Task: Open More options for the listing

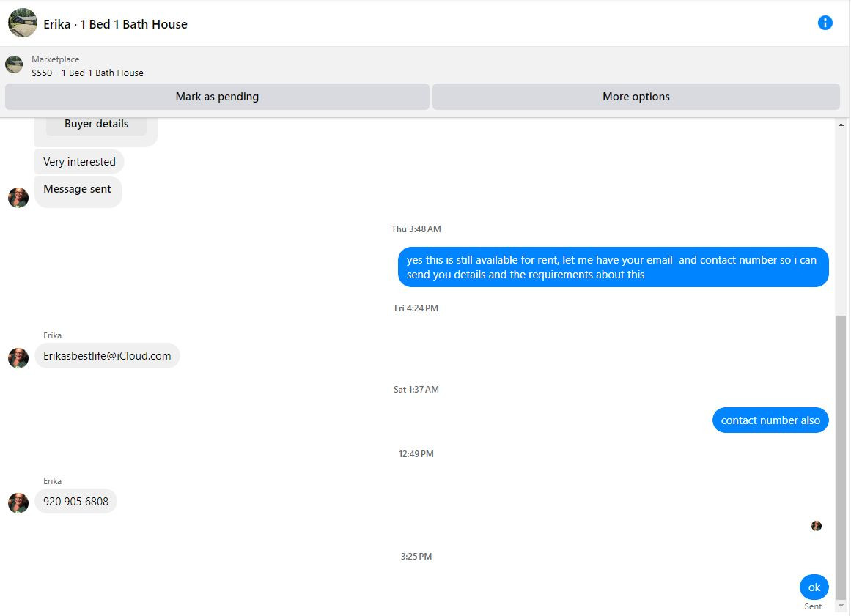Action: tap(636, 97)
